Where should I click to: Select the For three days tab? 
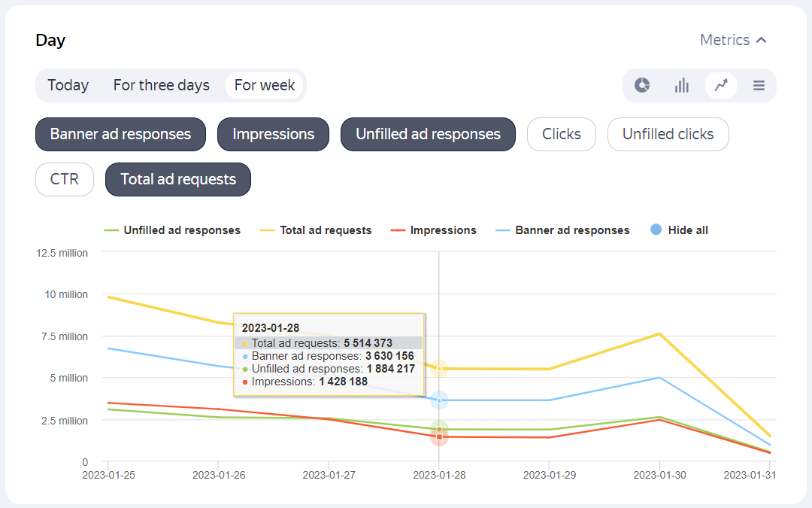click(x=161, y=85)
